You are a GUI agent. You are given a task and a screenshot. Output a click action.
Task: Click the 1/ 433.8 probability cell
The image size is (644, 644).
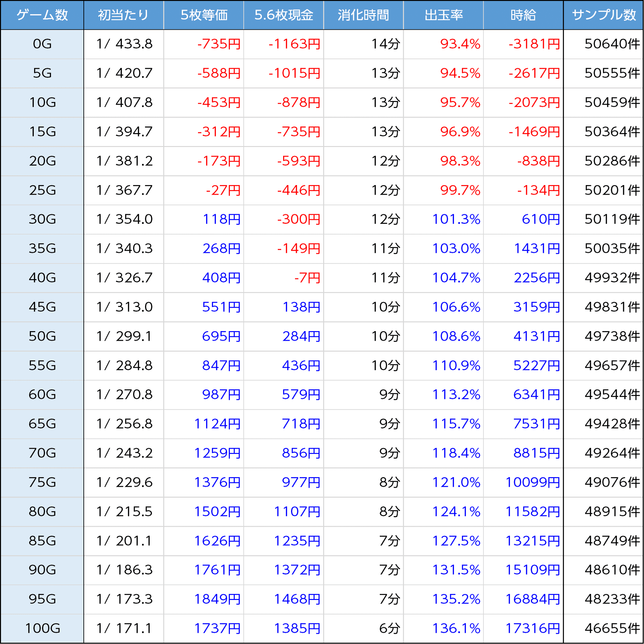[124, 44]
